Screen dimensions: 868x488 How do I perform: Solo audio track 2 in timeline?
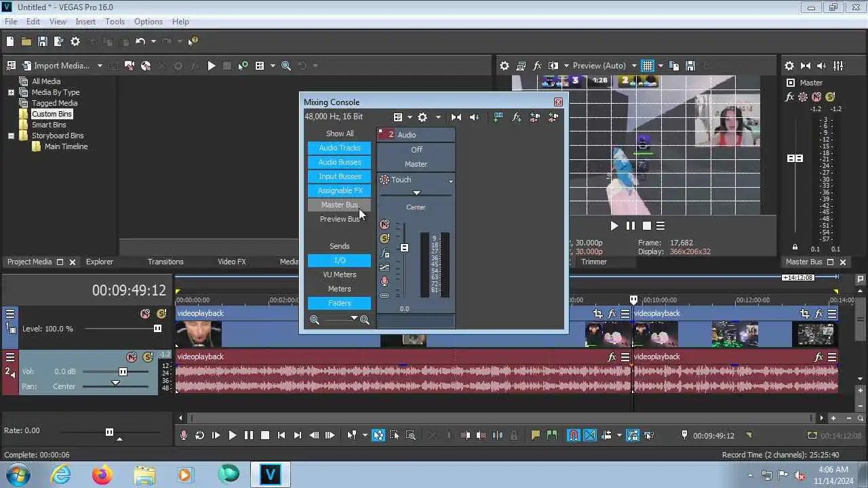pos(148,357)
